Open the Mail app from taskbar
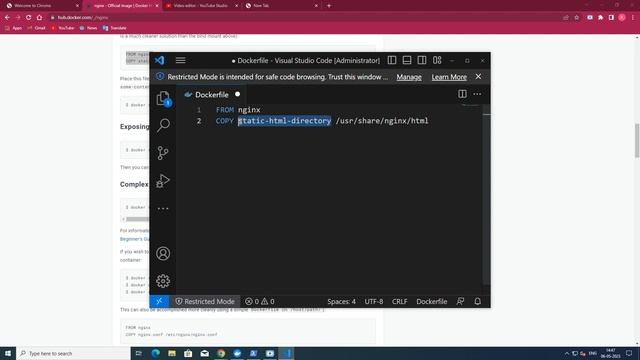 point(204,353)
